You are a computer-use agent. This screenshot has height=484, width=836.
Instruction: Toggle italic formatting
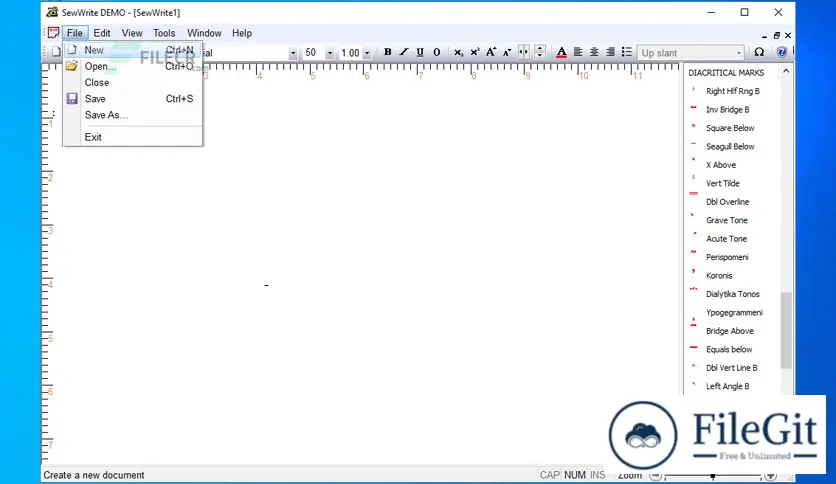404,52
